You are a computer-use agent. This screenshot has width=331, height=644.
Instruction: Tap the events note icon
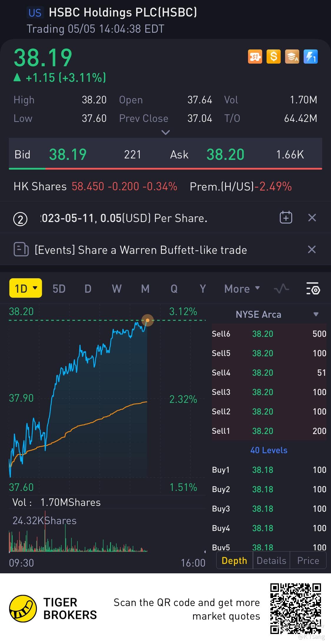pos(21,249)
